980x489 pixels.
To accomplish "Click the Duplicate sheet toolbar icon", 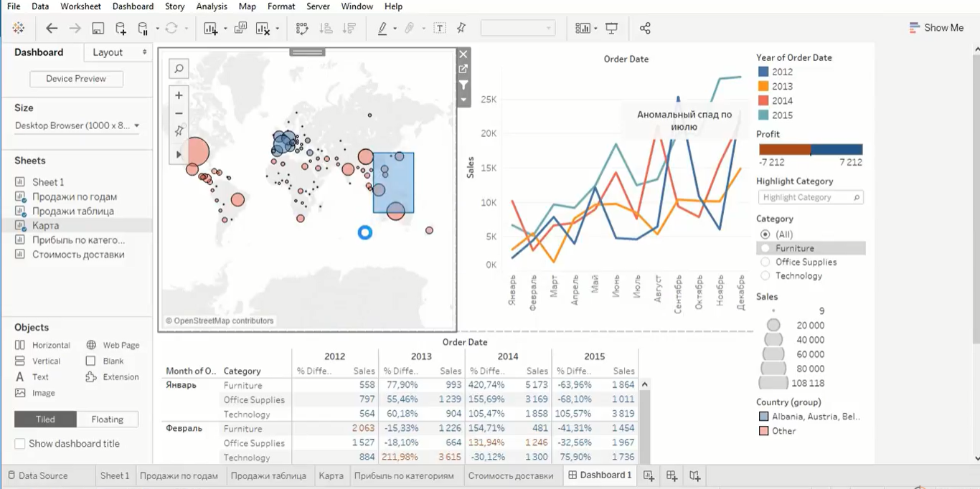I will click(240, 28).
